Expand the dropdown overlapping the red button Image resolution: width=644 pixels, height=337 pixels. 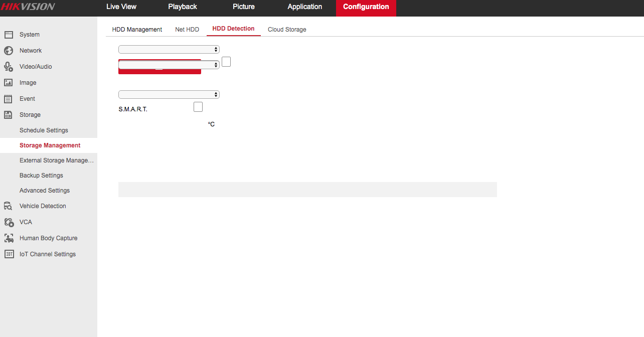point(169,65)
